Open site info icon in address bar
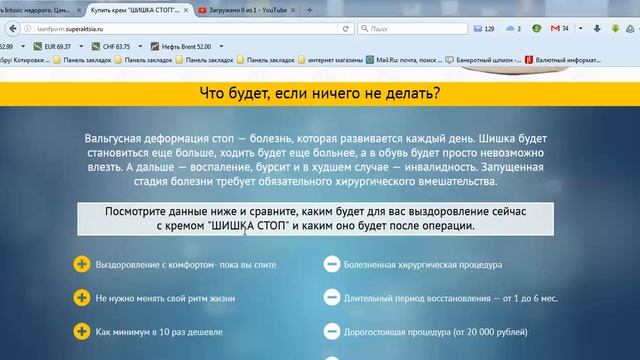The height and width of the screenshot is (360, 640). coord(27,29)
